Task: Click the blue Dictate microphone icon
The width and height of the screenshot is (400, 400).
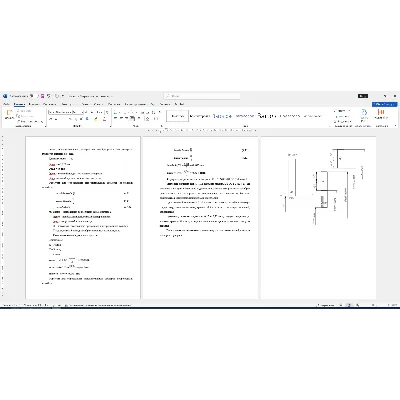Action: (364, 113)
